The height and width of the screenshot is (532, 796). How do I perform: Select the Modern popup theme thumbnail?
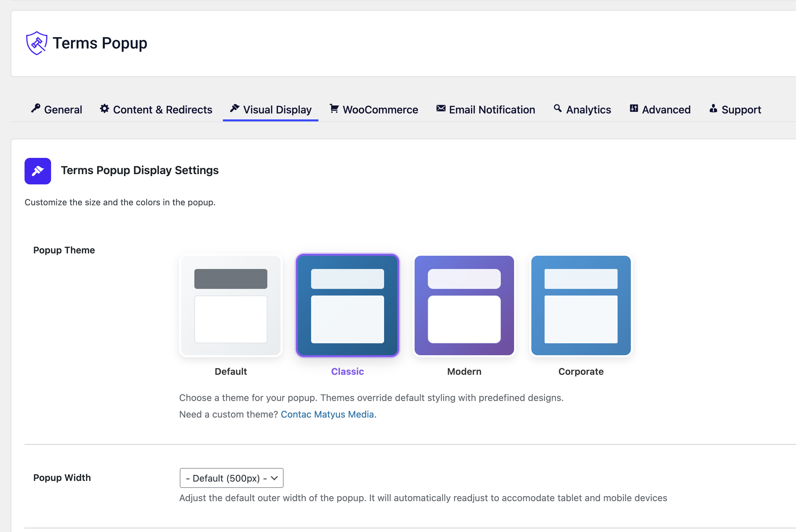[464, 305]
